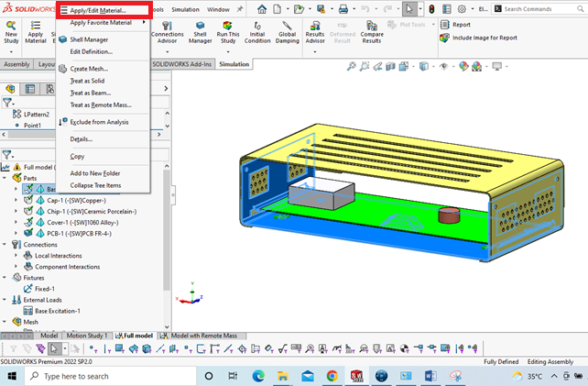Click Report button
This screenshot has height=386, width=588.
pos(455,25)
